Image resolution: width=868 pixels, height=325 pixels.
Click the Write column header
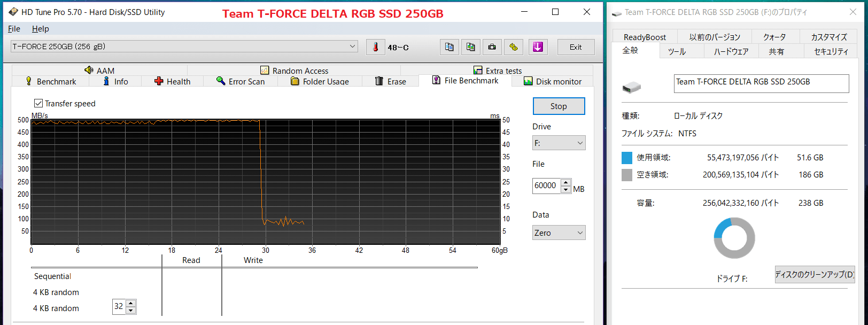[253, 260]
